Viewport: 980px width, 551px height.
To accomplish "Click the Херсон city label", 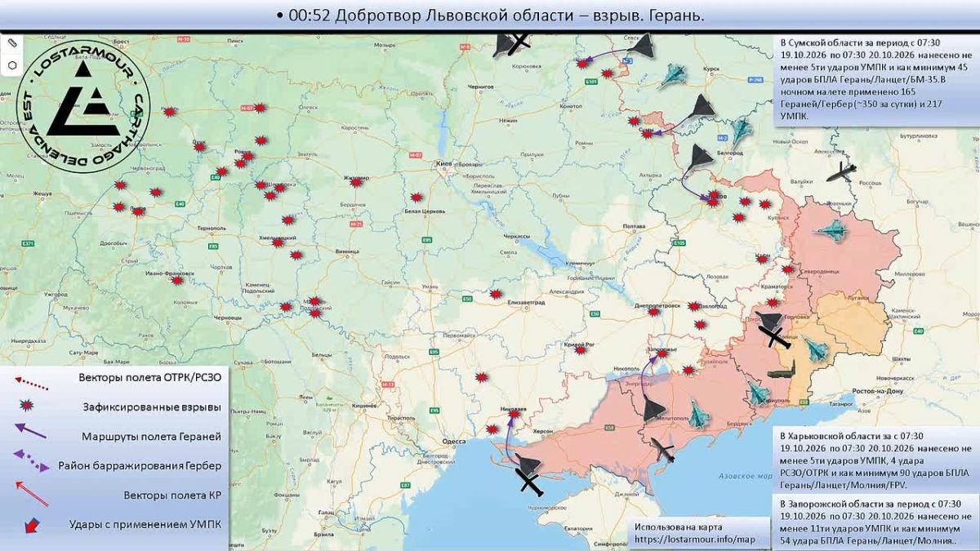I will (x=541, y=430).
